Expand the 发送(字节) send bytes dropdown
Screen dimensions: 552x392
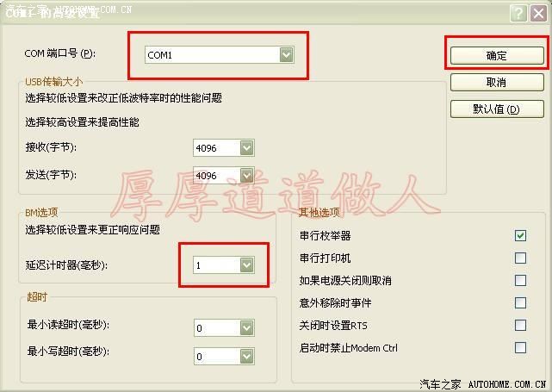point(246,176)
